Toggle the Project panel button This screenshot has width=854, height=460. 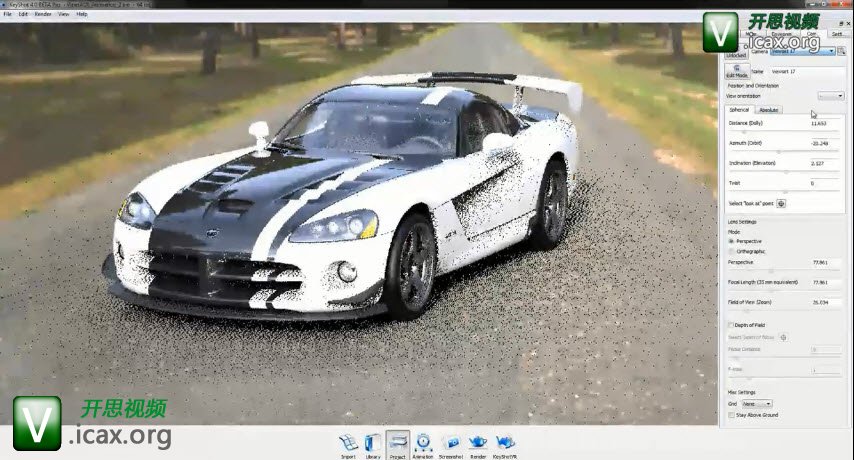[x=398, y=446]
